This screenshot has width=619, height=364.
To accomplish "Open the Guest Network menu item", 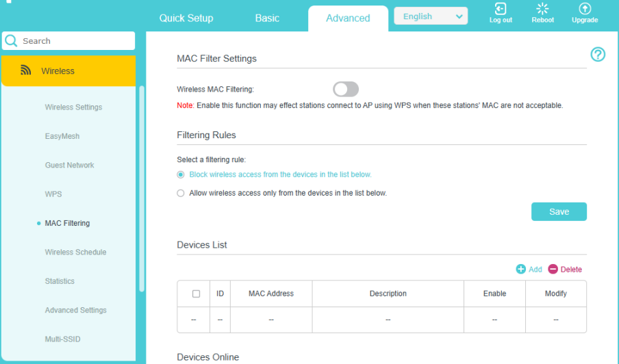I will 69,166.
